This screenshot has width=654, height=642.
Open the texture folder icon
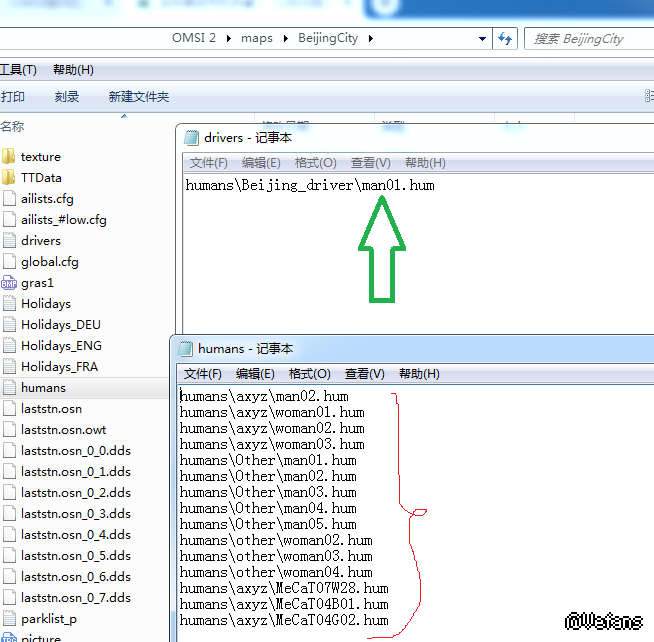(x=8, y=156)
